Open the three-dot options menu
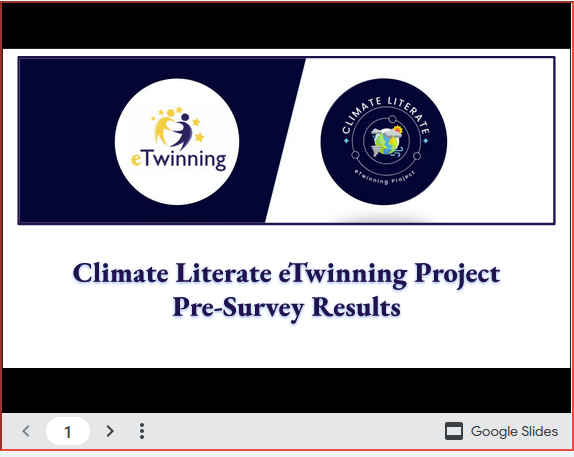Image resolution: width=574 pixels, height=457 pixels. click(x=142, y=431)
